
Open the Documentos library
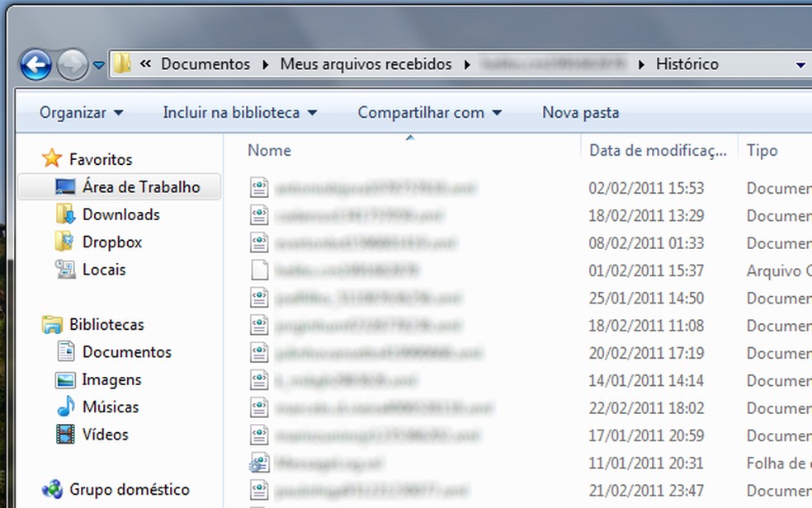pyautogui.click(x=127, y=352)
